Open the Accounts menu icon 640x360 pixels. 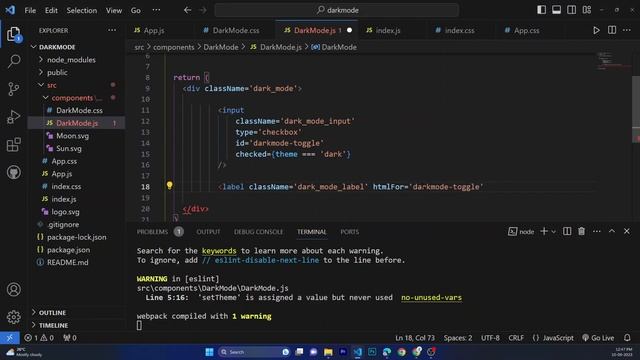(x=13, y=289)
